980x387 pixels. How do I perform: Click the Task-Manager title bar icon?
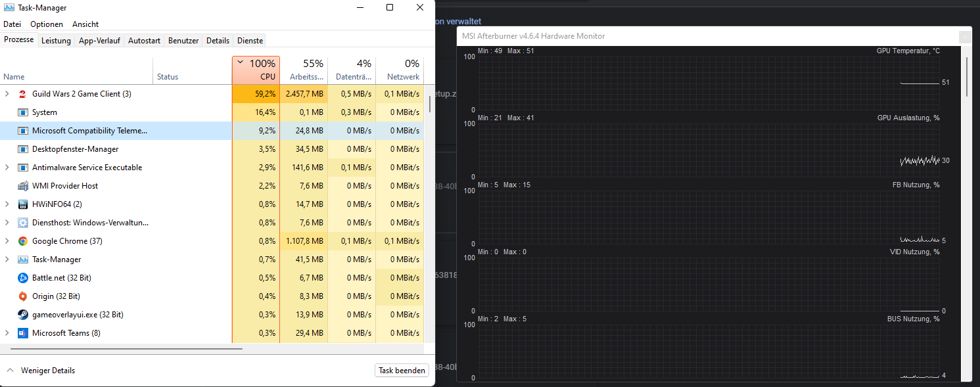tap(9, 7)
